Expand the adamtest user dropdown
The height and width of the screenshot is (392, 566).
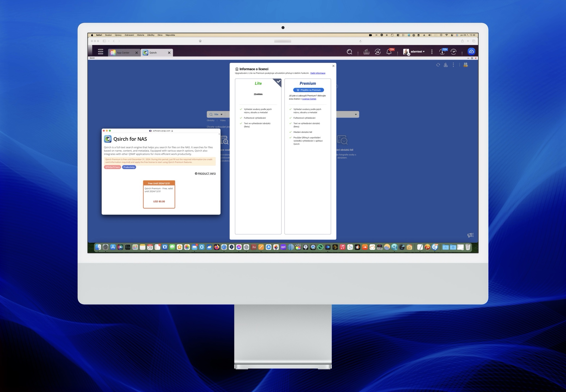coord(417,52)
